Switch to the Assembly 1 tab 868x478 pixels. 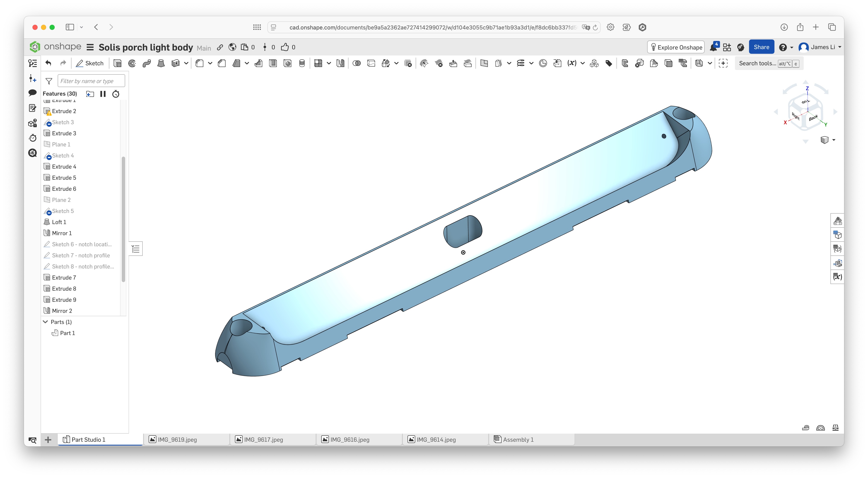coord(531,439)
